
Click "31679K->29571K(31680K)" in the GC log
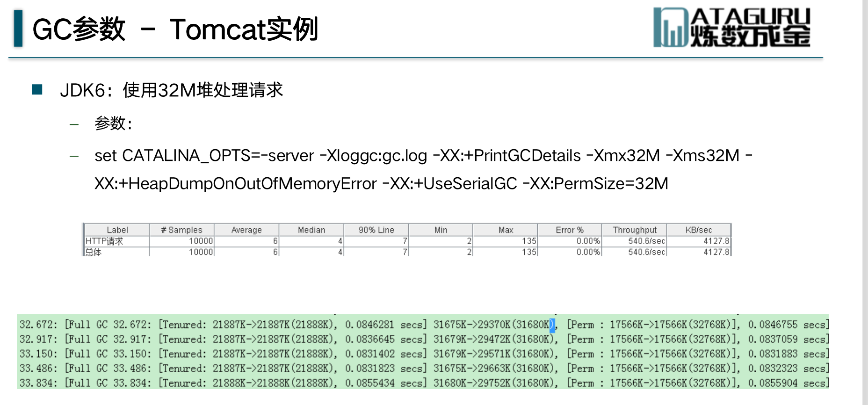494,354
